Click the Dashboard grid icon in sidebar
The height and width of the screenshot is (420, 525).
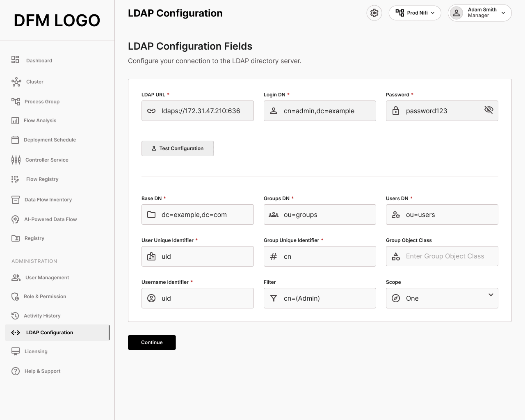(x=15, y=60)
